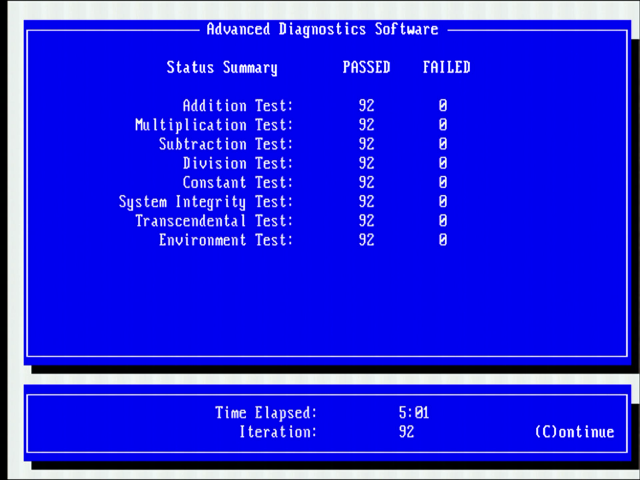Image resolution: width=640 pixels, height=480 pixels.
Task: Click the PASSED column header
Action: 367,67
